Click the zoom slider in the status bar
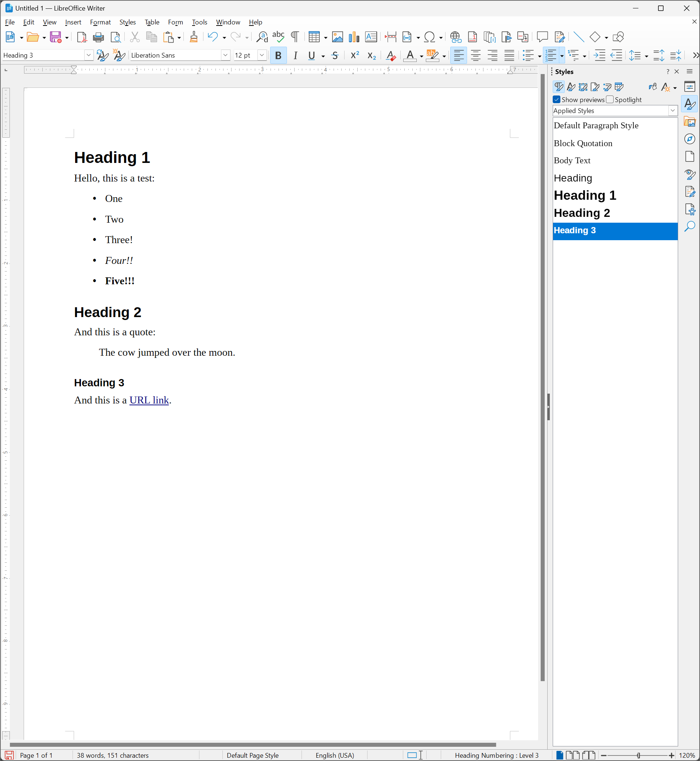700x761 pixels. pyautogui.click(x=638, y=755)
